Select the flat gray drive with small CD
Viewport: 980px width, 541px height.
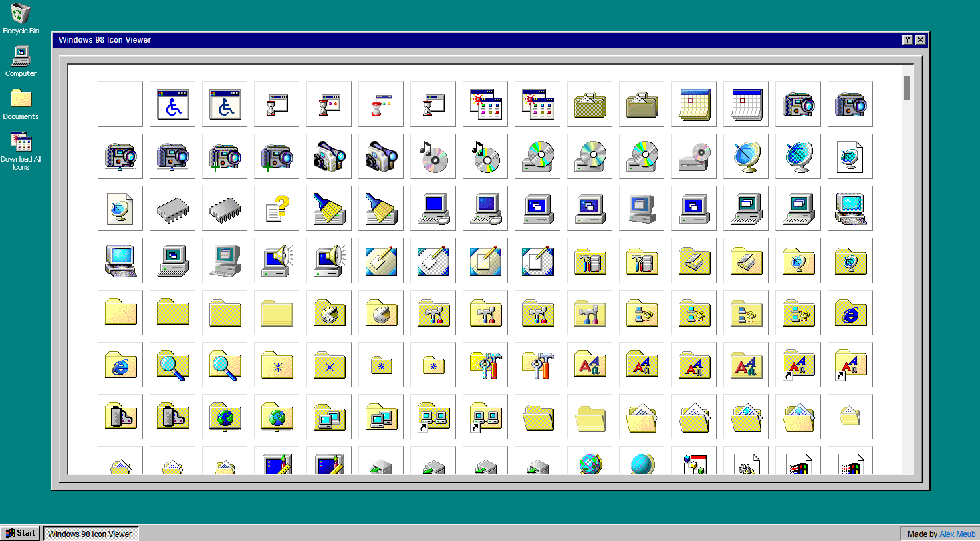693,156
